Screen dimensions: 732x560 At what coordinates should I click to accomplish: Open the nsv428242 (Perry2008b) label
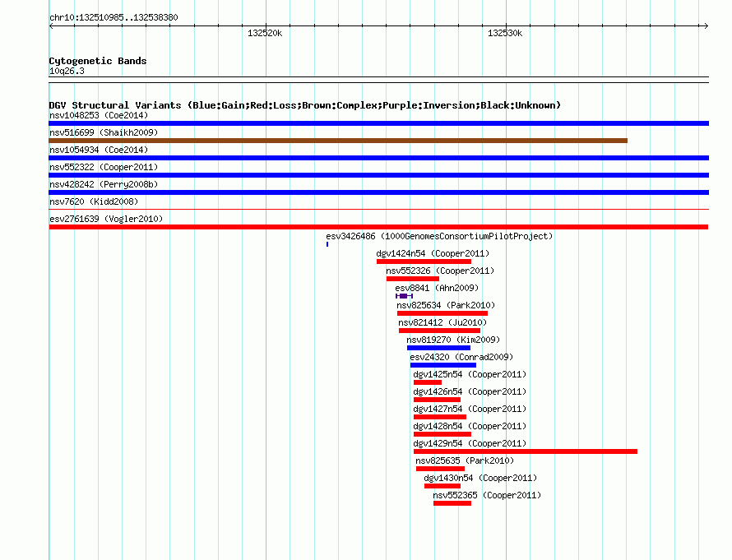104,184
